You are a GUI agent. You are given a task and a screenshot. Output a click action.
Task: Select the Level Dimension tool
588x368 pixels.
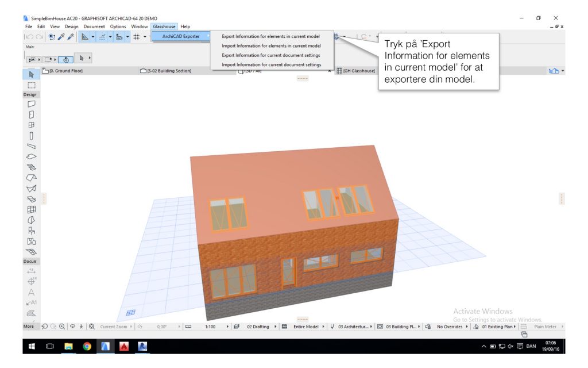(32, 281)
